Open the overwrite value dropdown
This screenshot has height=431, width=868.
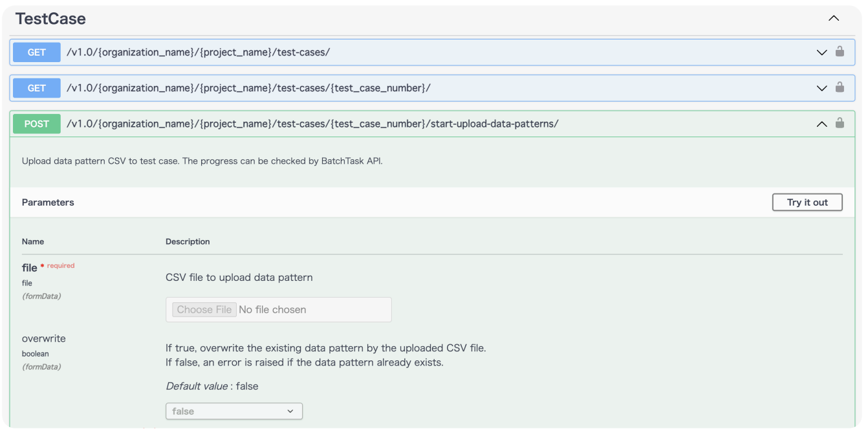coord(234,411)
